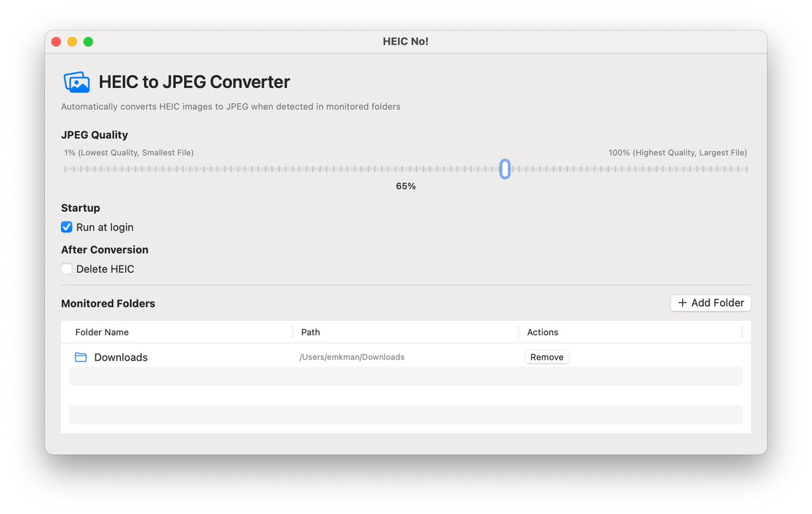Sort by the Folder Name column header
Screen dimensions: 812x514
(102, 332)
